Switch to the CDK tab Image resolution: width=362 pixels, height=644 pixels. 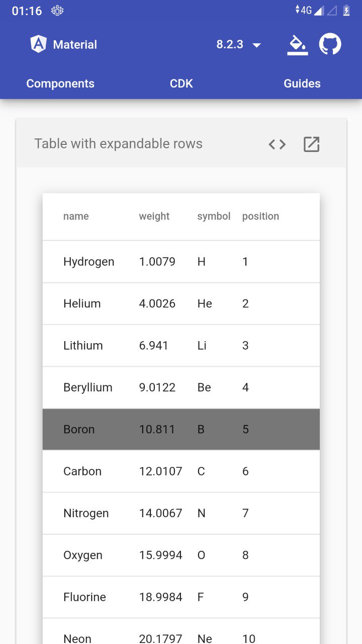pos(181,84)
